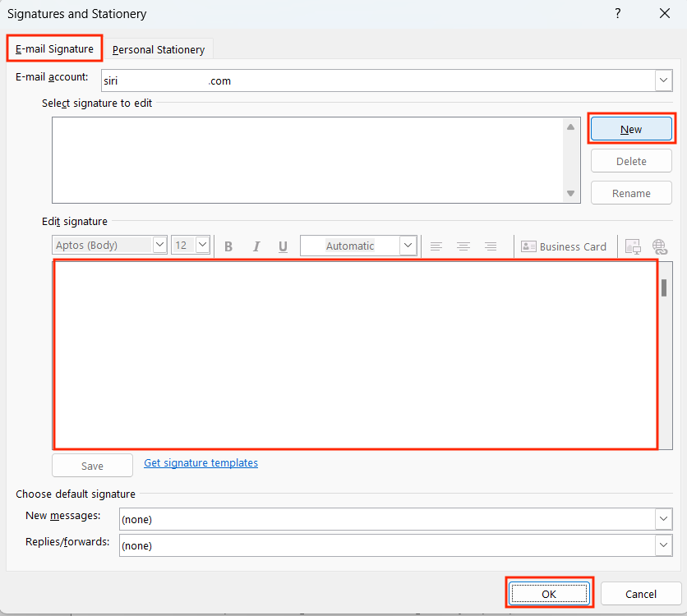Insert a picture into the signature
687x616 pixels.
[633, 246]
